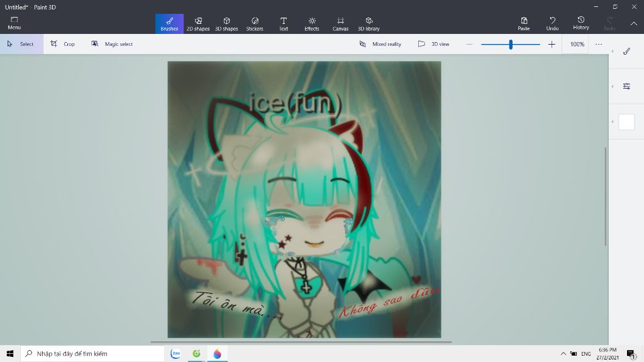644x362 pixels.
Task: Open the Canvas tab
Action: (x=340, y=24)
